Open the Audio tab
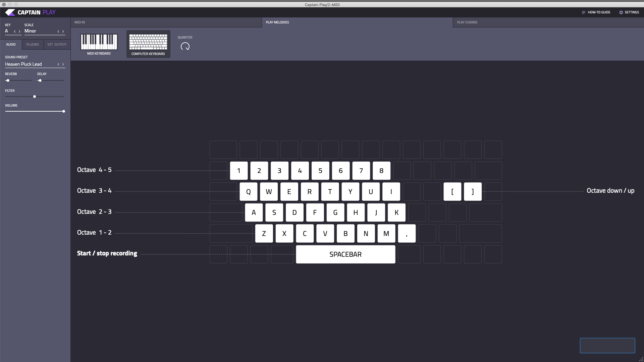 coord(11,44)
